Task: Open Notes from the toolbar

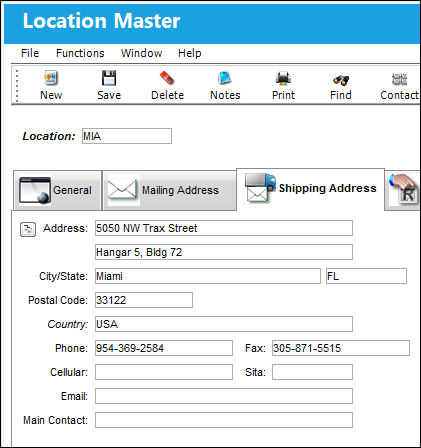Action: 225,85
